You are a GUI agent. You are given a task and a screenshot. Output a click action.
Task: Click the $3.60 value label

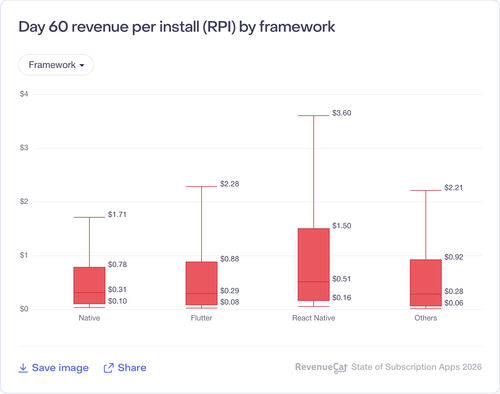click(342, 113)
